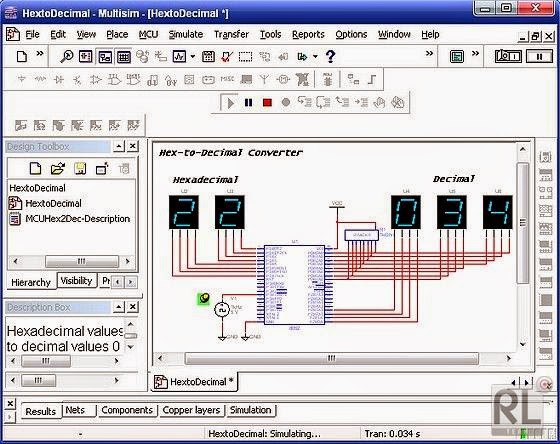
Task: Expand the Grapher dropdown arrow
Action: 193,56
